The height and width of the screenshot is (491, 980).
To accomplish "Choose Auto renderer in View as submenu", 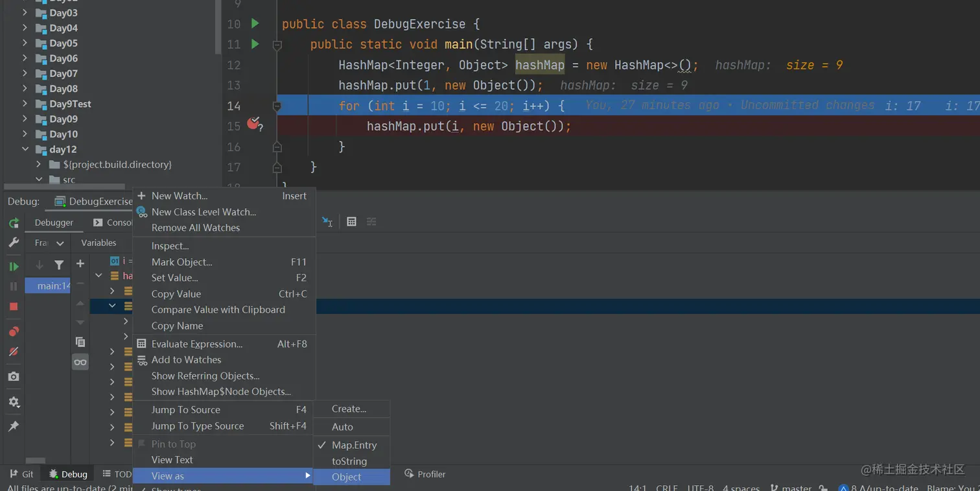I will [352, 427].
